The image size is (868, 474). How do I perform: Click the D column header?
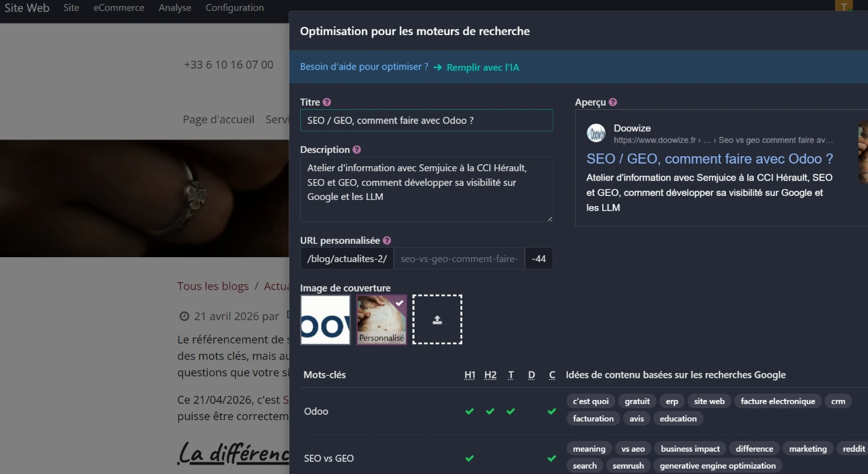click(532, 375)
